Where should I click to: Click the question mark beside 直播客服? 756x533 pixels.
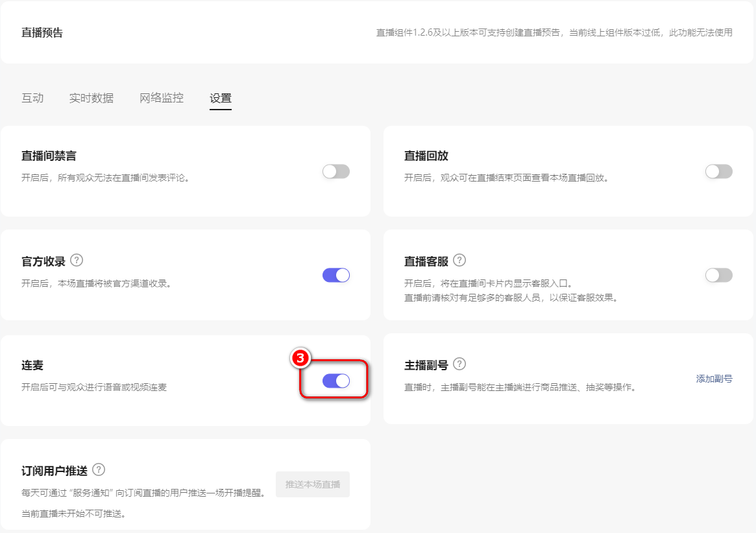click(459, 261)
